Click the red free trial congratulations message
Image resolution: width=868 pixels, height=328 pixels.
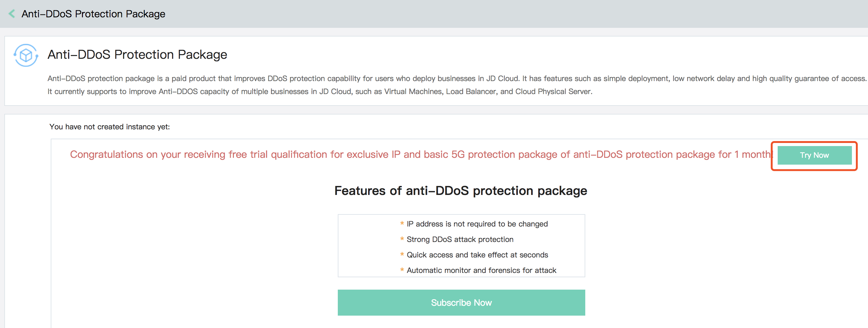click(x=421, y=154)
